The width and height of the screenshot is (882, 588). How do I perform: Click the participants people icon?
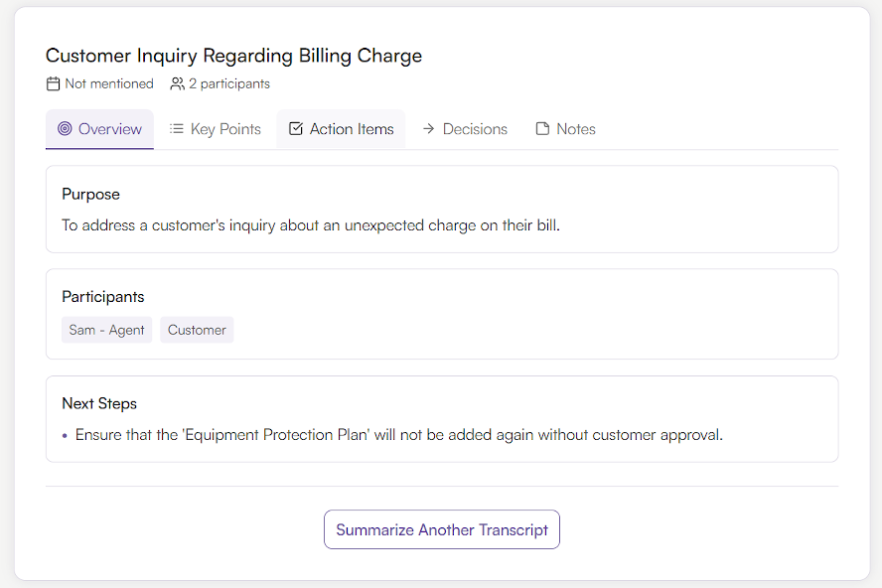pyautogui.click(x=177, y=83)
